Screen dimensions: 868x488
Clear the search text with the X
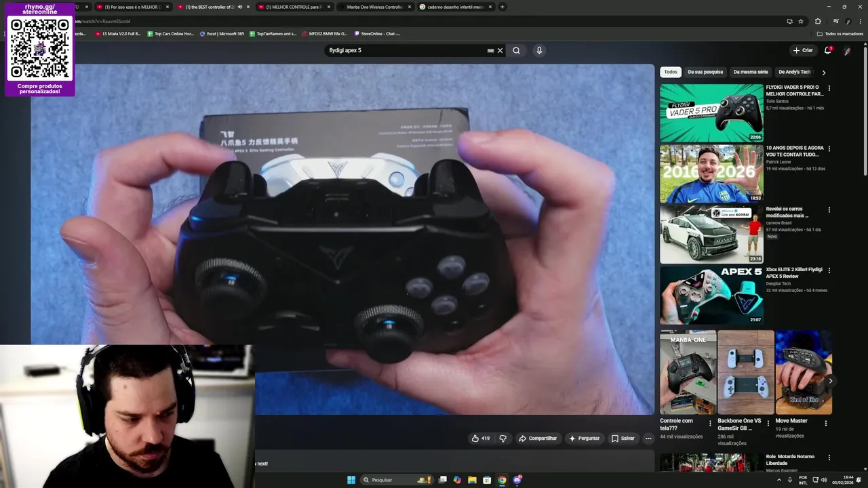500,50
